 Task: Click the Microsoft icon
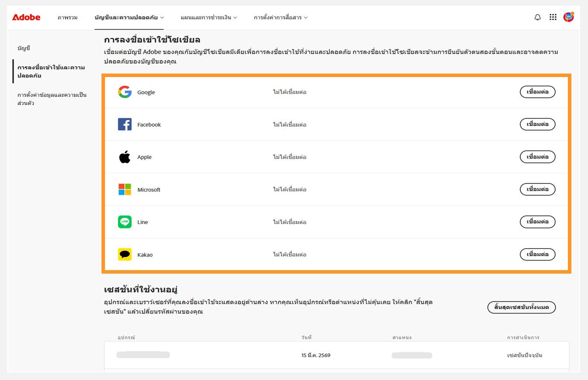(x=124, y=189)
